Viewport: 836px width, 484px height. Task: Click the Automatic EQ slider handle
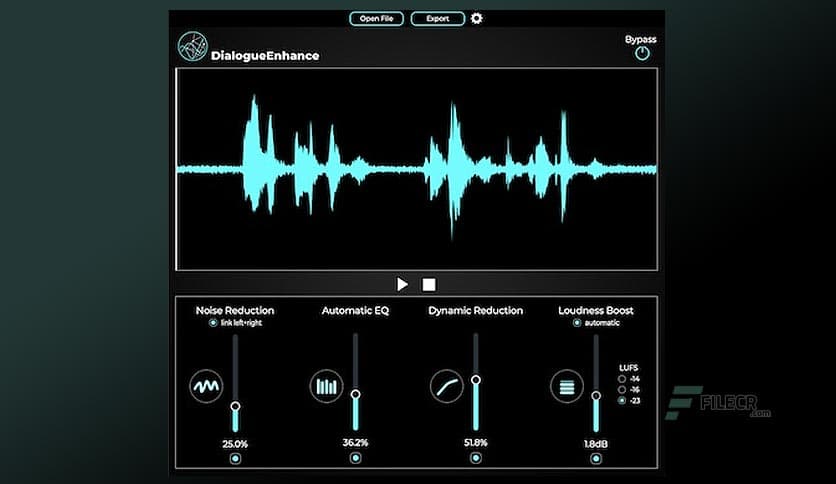(356, 394)
